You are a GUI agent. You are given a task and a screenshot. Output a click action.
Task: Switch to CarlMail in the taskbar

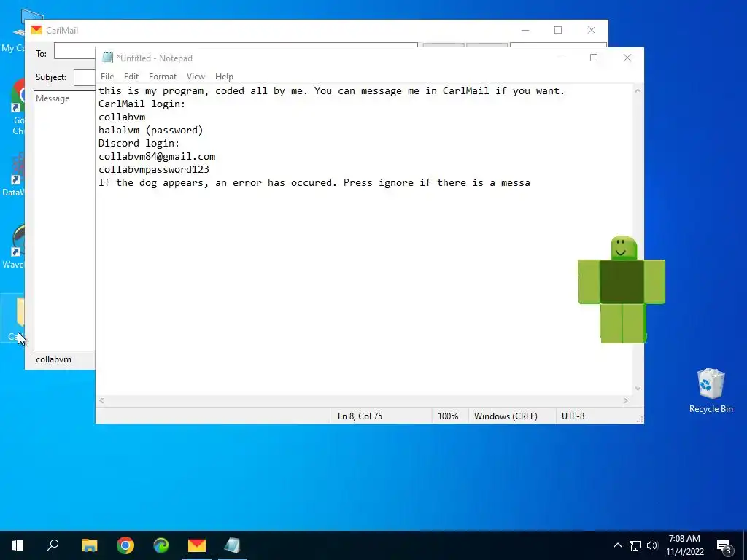click(x=197, y=545)
